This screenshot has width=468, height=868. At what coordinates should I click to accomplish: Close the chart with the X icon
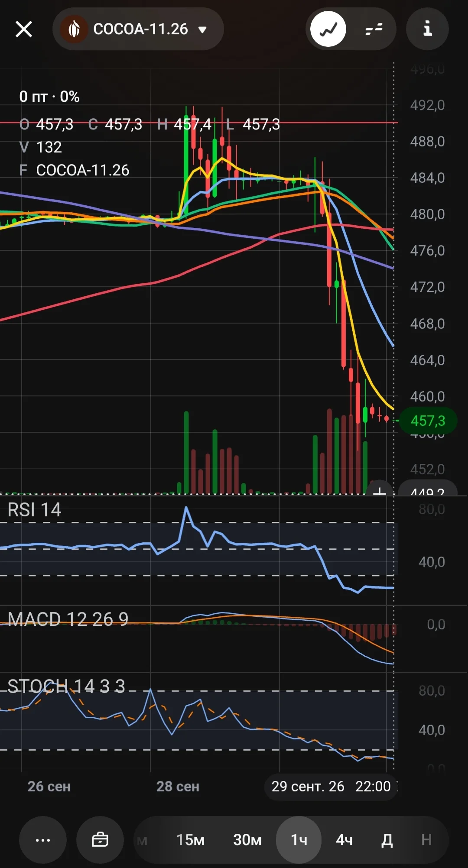24,29
